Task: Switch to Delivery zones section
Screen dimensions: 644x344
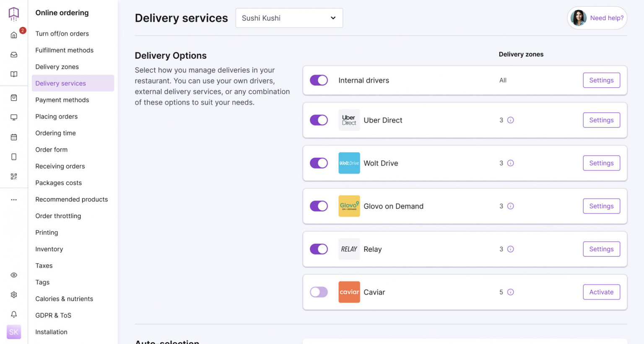Action: click(x=57, y=66)
